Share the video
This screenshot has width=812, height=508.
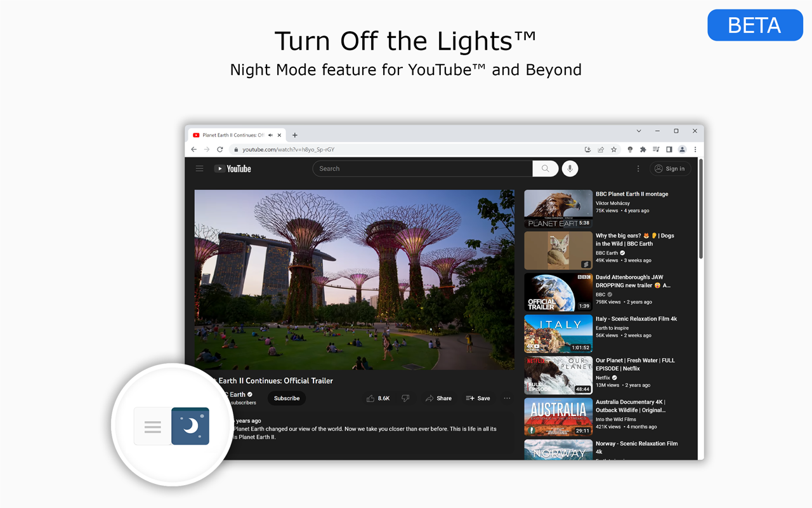[438, 398]
